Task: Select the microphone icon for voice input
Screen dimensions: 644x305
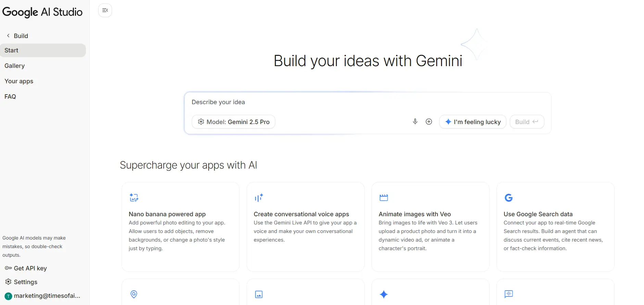Action: coord(415,122)
